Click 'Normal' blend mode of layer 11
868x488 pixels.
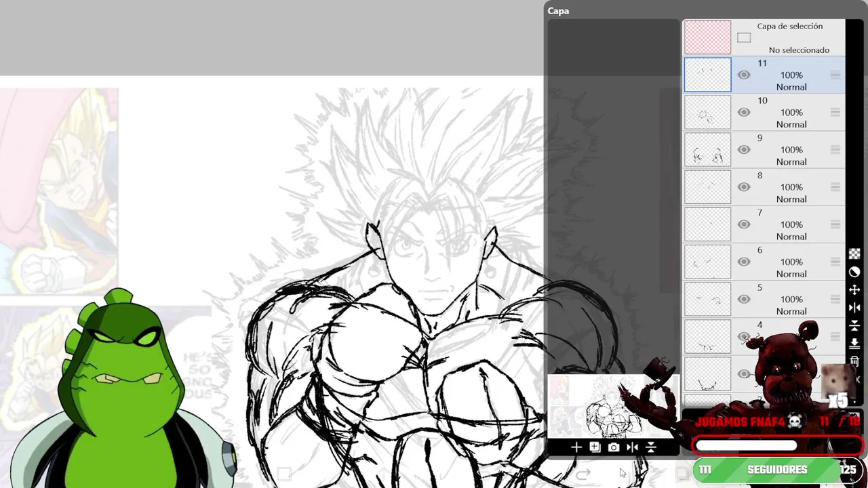(x=791, y=87)
